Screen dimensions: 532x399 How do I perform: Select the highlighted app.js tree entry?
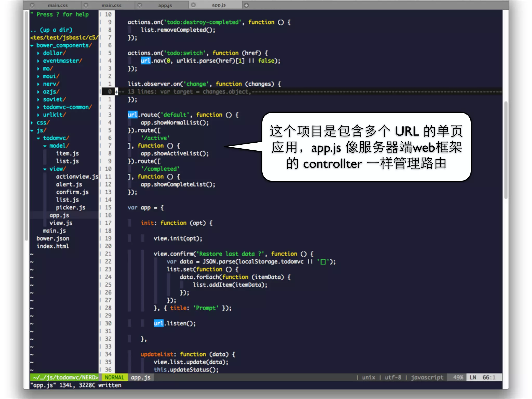(x=59, y=215)
